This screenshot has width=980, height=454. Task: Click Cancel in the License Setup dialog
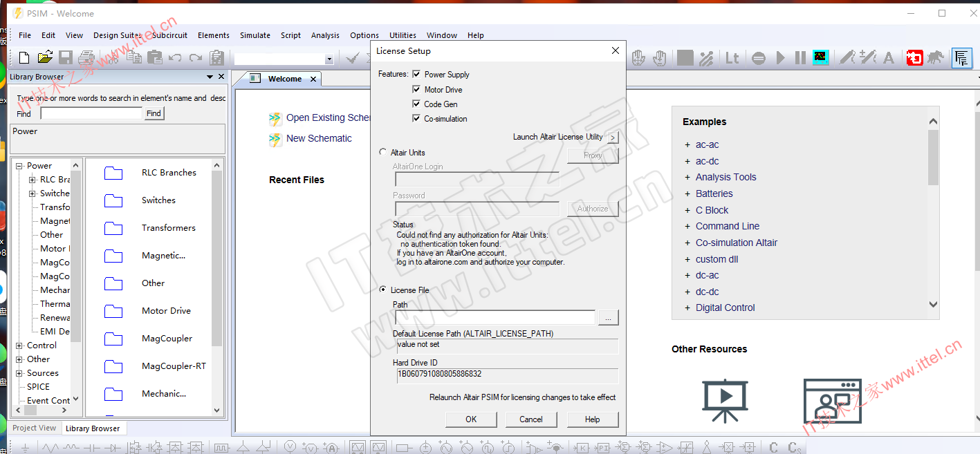click(x=531, y=419)
